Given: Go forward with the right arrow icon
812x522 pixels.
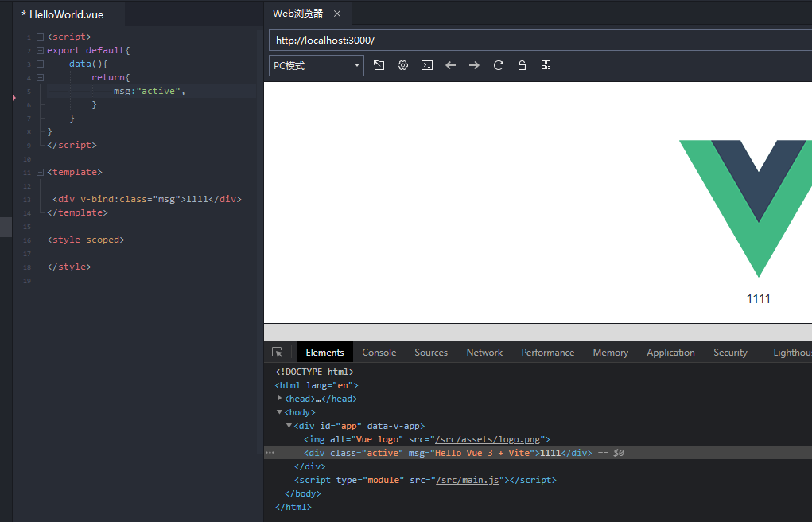Looking at the screenshot, I should click(474, 65).
